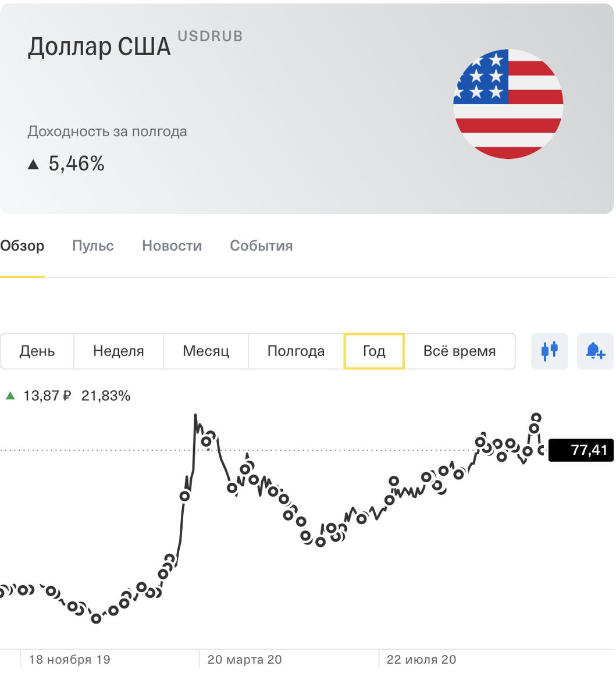Show chart for Всё время
Screen dimensions: 616x698
coord(460,351)
